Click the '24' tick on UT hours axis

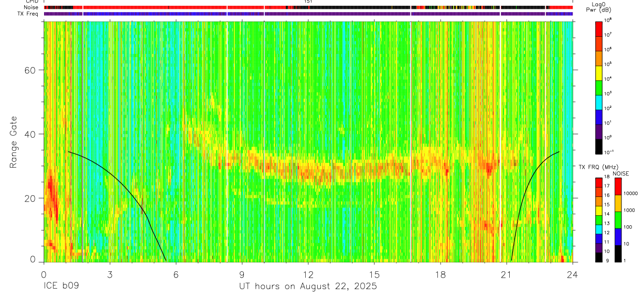click(x=573, y=274)
